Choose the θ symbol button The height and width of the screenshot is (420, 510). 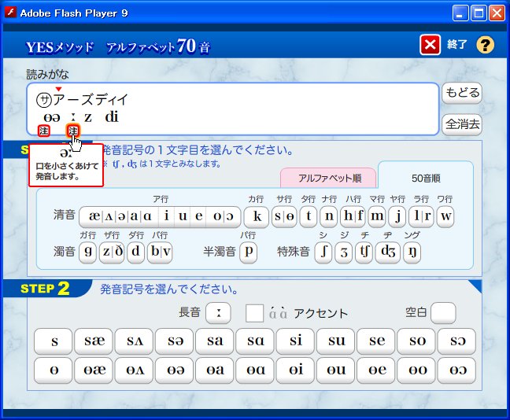pyautogui.click(x=53, y=370)
